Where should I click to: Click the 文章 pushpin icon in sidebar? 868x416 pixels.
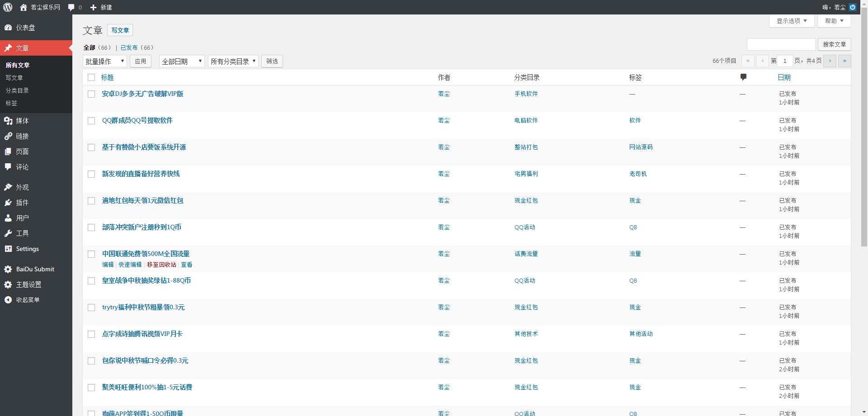8,48
